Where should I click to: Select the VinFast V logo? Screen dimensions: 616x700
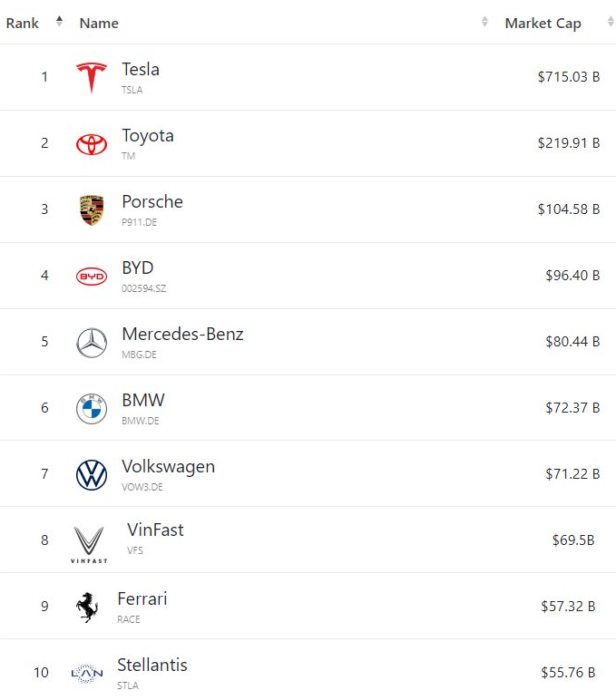click(x=89, y=544)
